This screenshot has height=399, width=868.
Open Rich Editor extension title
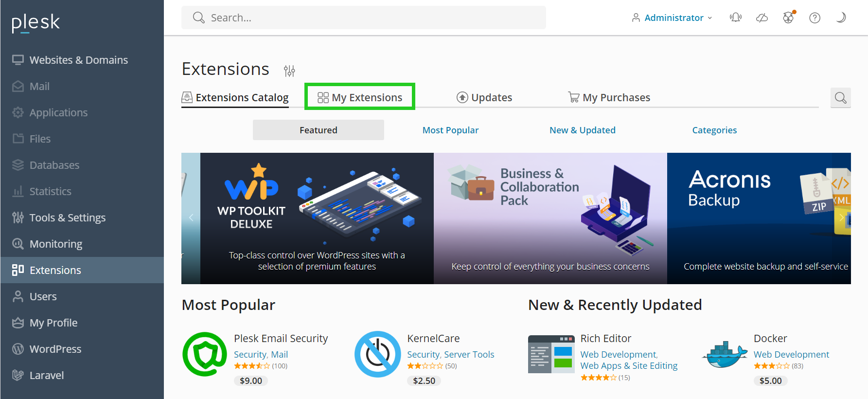606,338
